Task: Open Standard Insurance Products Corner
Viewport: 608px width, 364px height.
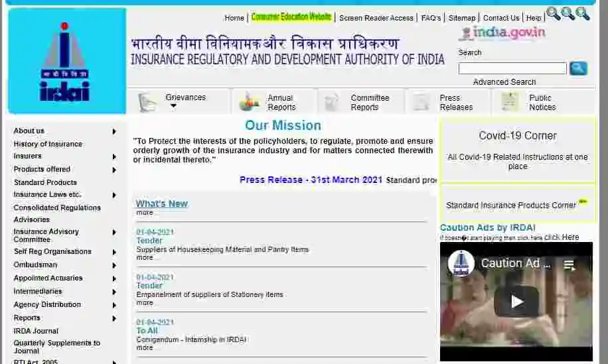Action: 510,206
